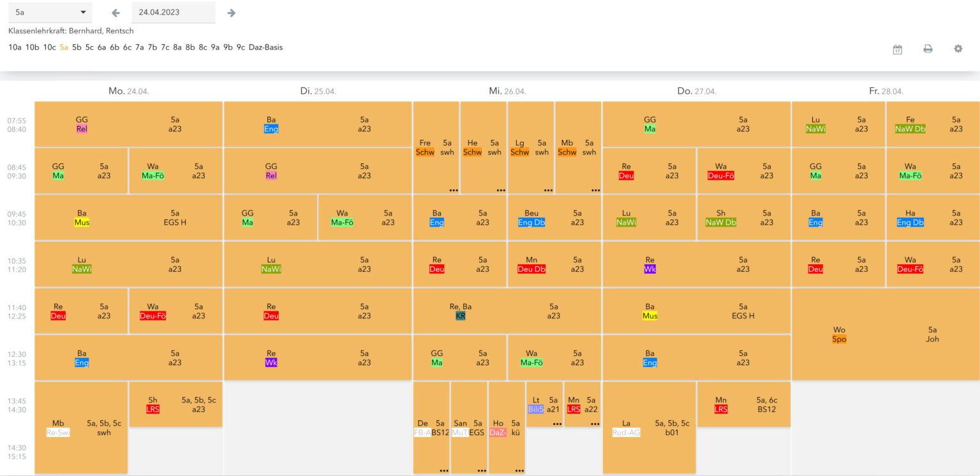The height and width of the screenshot is (476, 980).
Task: Expand more options on DaZ lesson
Action: coord(519,470)
